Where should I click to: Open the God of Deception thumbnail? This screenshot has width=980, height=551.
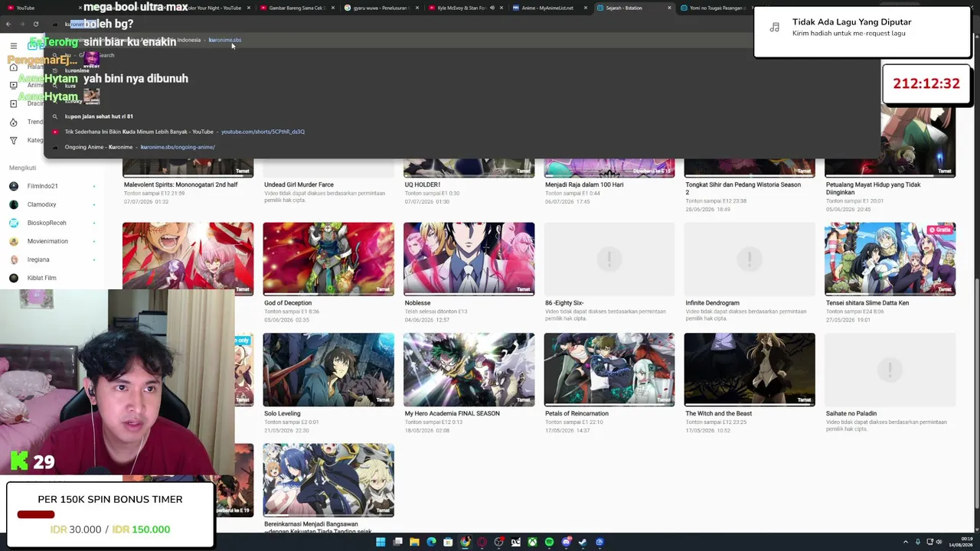tap(328, 259)
